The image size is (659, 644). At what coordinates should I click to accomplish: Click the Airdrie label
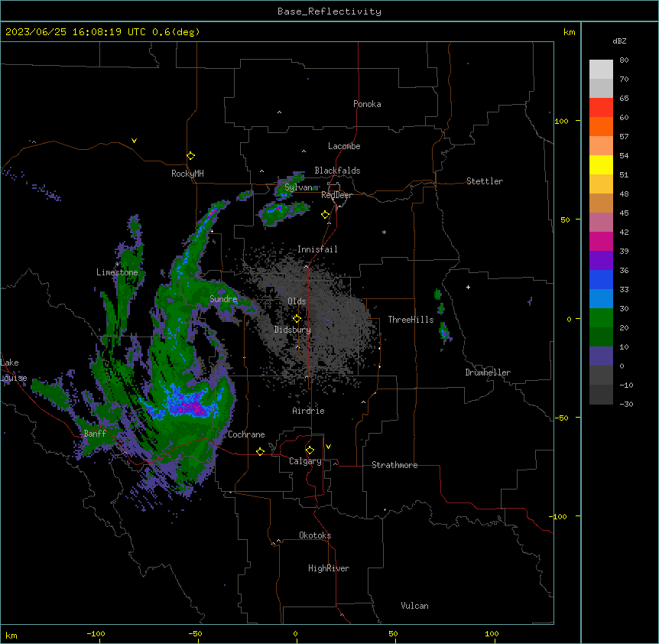(308, 411)
